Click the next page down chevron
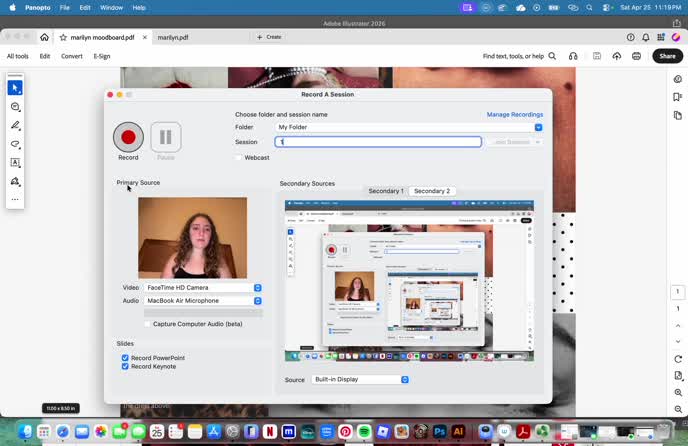Image resolution: width=688 pixels, height=446 pixels. tap(678, 342)
